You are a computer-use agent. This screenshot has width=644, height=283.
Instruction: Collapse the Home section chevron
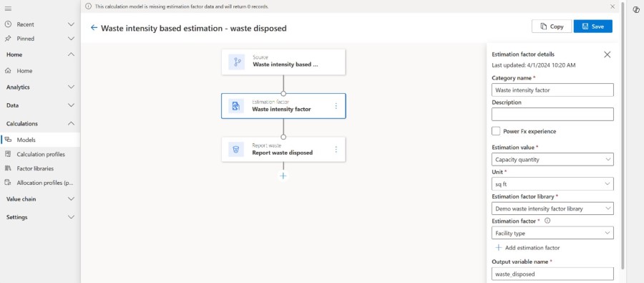(71, 54)
